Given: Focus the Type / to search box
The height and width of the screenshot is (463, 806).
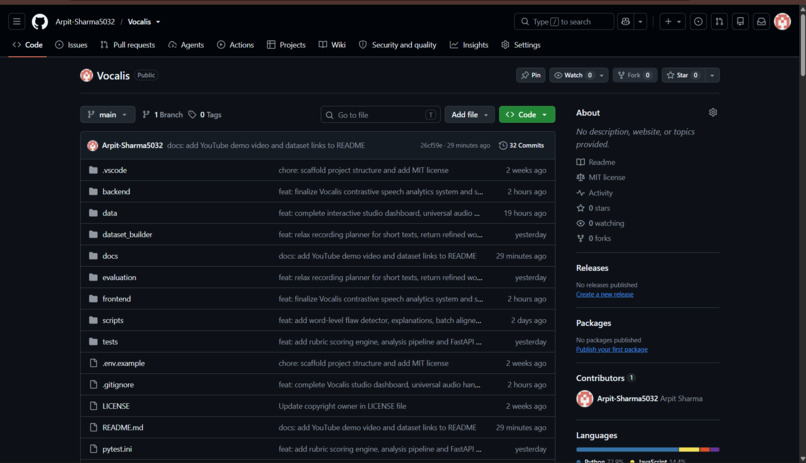Looking at the screenshot, I should 564,22.
